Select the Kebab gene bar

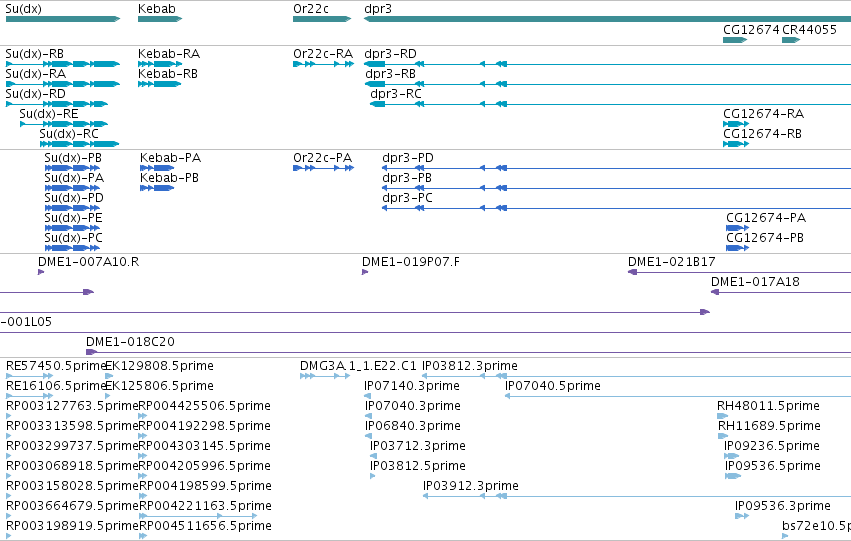(160, 19)
